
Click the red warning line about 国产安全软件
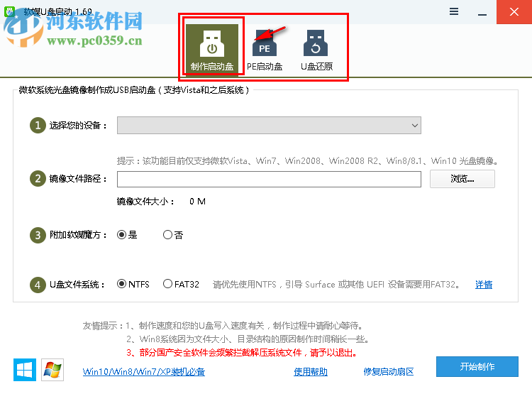tap(242, 353)
